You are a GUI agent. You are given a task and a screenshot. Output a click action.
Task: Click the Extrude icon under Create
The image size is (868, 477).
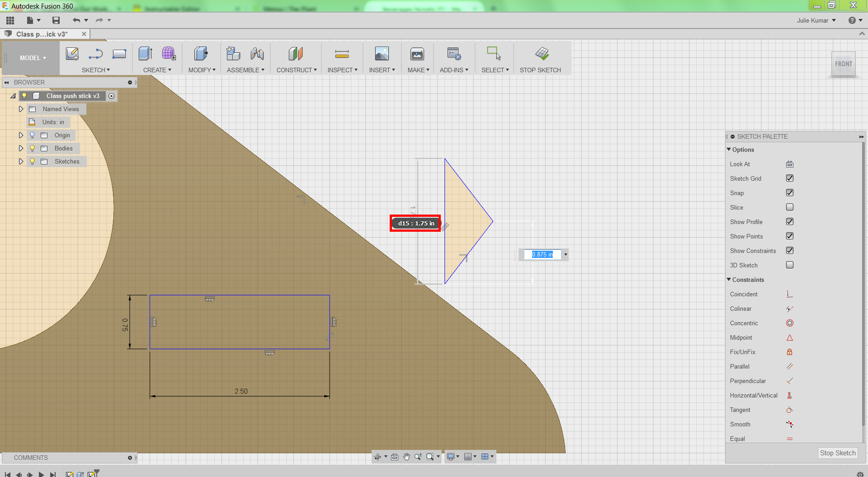[146, 54]
